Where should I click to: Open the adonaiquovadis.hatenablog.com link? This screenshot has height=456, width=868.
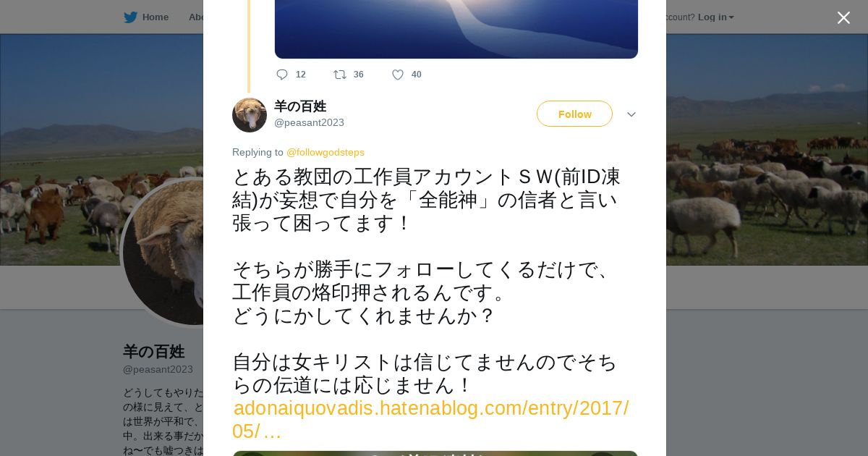pyautogui.click(x=430, y=420)
